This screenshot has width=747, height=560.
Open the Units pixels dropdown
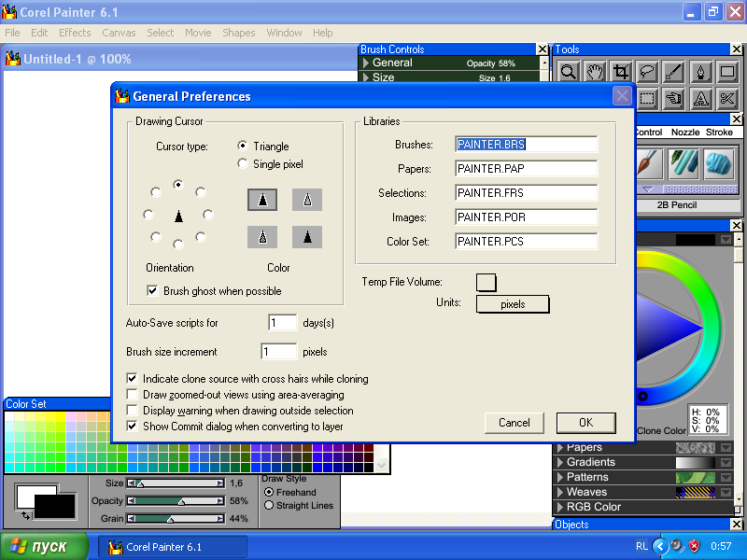tap(513, 304)
